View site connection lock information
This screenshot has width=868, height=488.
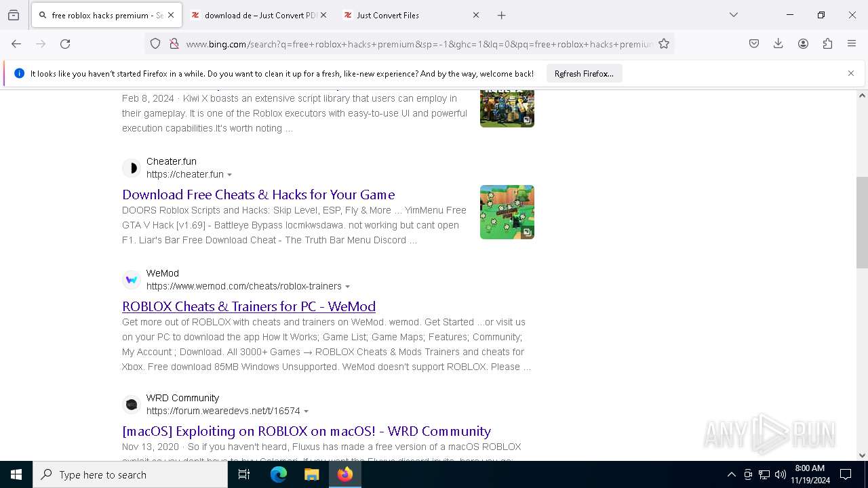pos(174,44)
